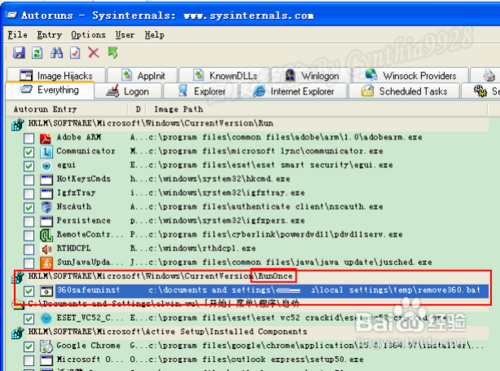Enable the RemoteContr checkbox
This screenshot has width=500, height=371.
(29, 235)
